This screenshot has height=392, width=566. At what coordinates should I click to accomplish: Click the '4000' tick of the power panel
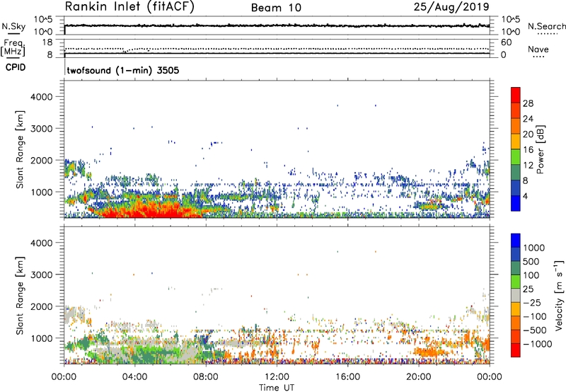click(42, 97)
